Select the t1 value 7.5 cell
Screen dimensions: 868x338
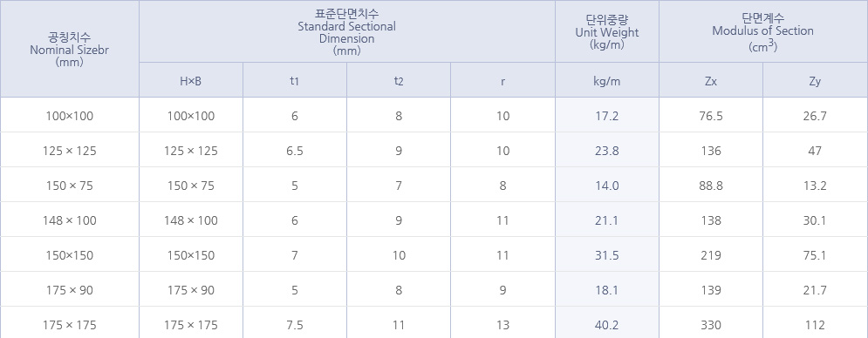(x=295, y=323)
